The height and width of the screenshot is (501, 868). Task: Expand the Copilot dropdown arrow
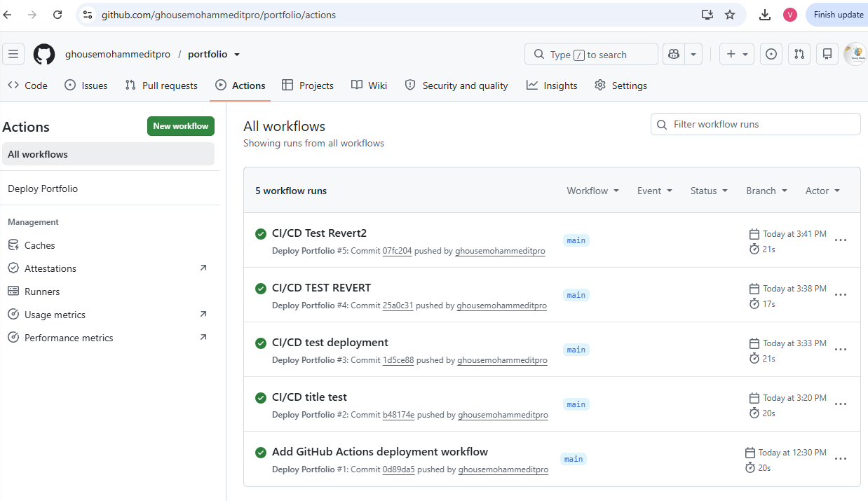pyautogui.click(x=693, y=54)
